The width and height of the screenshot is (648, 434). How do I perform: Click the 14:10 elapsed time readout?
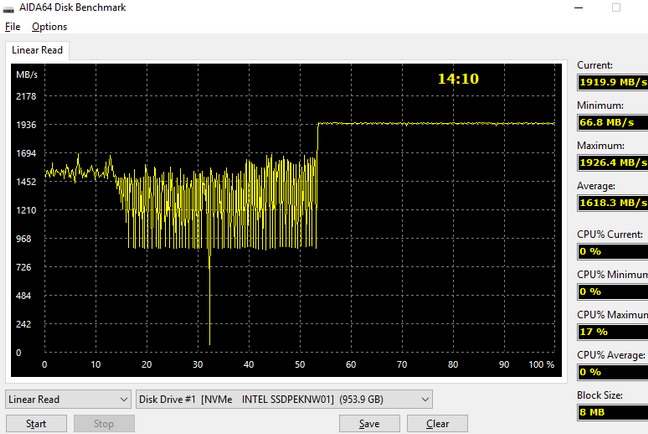coord(458,79)
